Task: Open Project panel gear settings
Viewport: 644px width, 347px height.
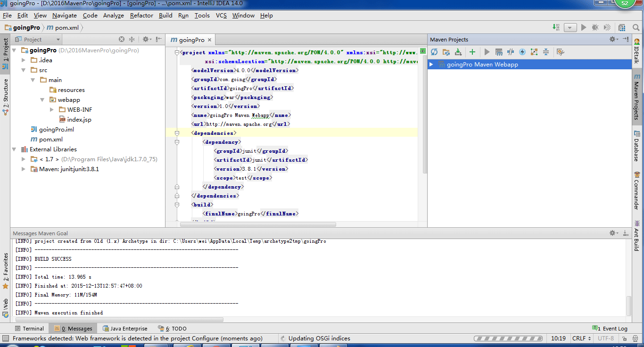Action: point(146,39)
